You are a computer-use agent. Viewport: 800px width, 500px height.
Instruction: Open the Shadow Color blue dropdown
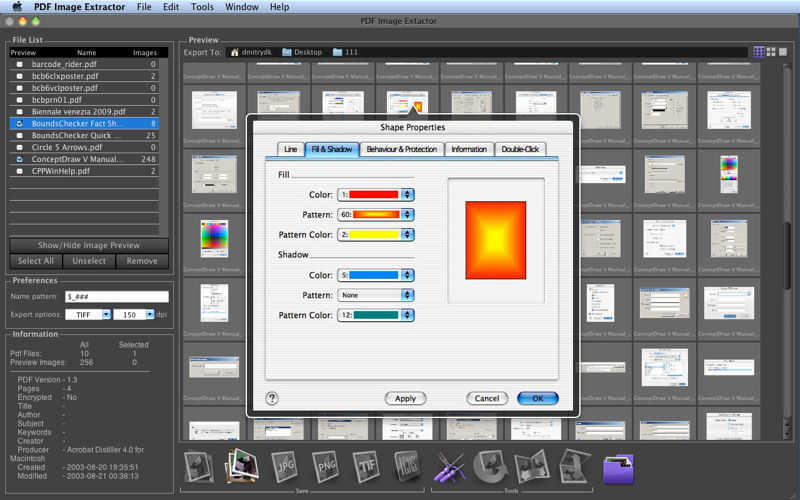click(376, 275)
